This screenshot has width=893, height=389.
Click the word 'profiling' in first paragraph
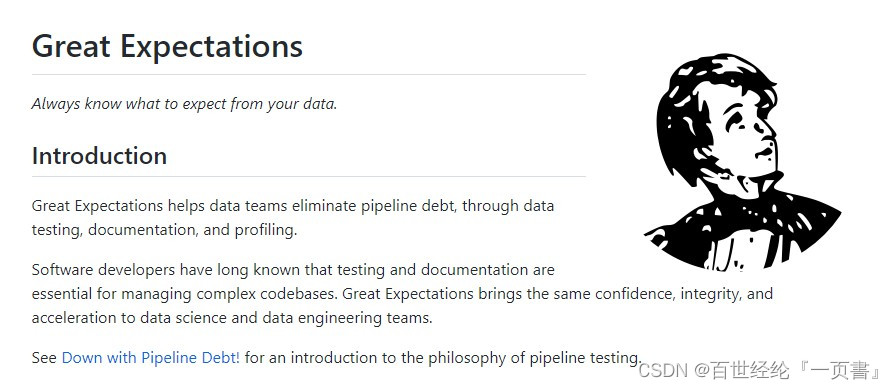[x=264, y=230]
